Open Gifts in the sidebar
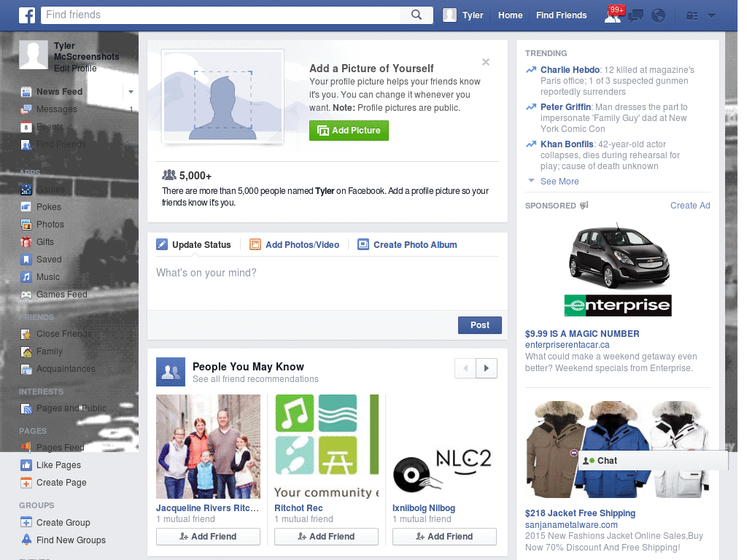 point(45,242)
